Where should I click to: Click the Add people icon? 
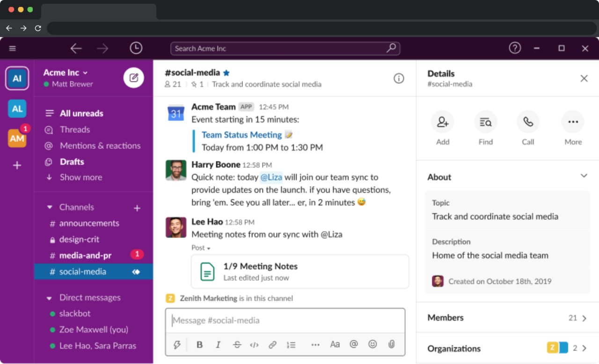pos(442,122)
